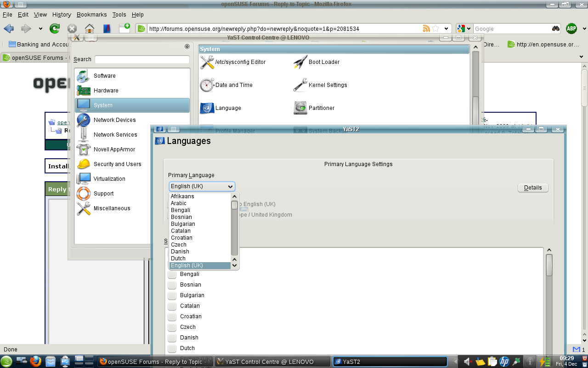Open the Firefox Tools menu

coord(119,15)
